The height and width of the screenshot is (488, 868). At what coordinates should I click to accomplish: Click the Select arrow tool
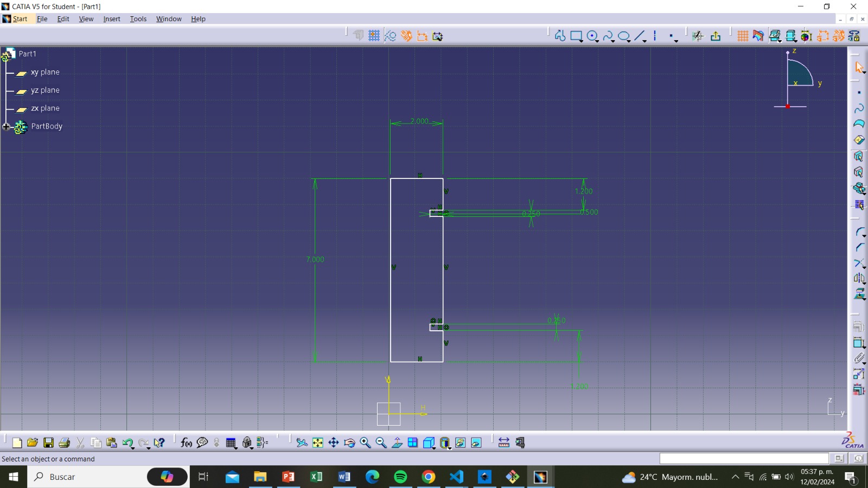point(859,67)
